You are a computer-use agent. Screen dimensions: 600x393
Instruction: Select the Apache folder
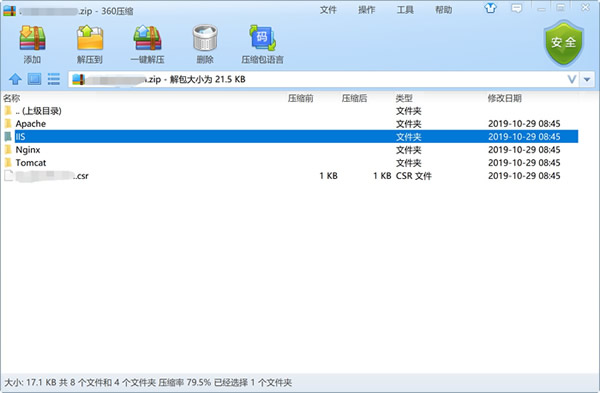[291, 124]
